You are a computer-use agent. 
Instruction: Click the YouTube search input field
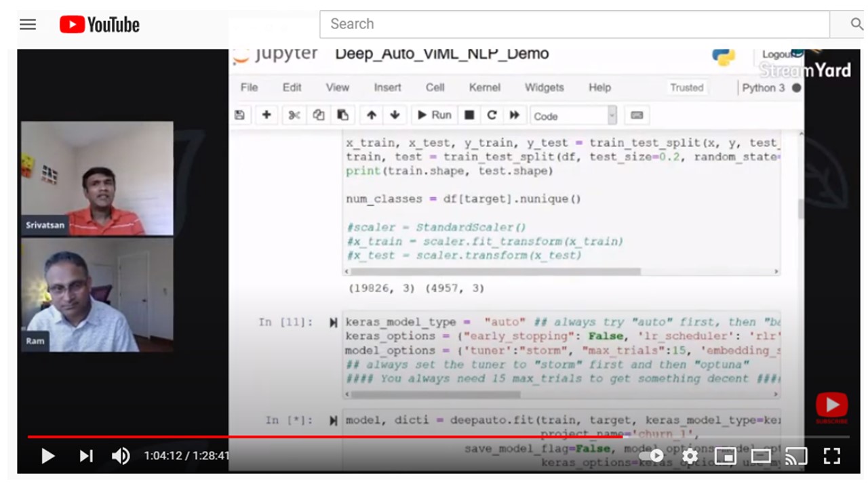click(x=574, y=24)
